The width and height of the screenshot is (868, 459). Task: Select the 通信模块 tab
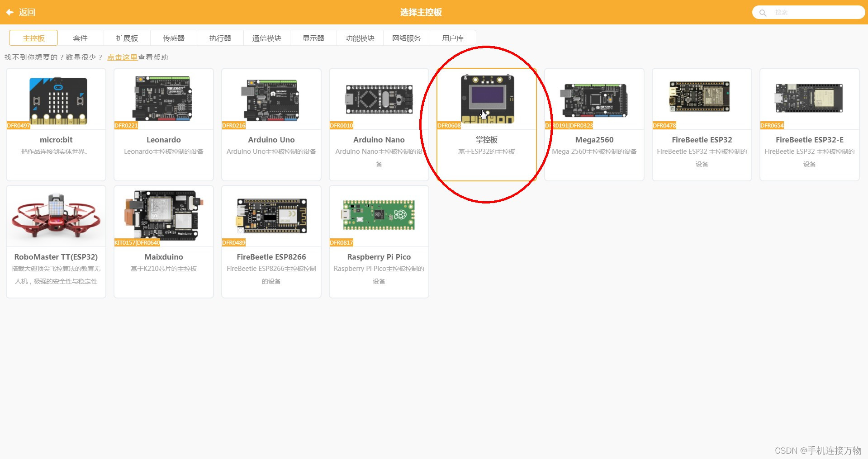pos(266,38)
